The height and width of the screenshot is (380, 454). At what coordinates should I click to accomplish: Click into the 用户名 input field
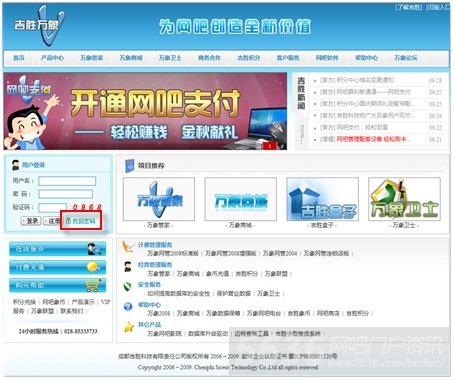(67, 181)
